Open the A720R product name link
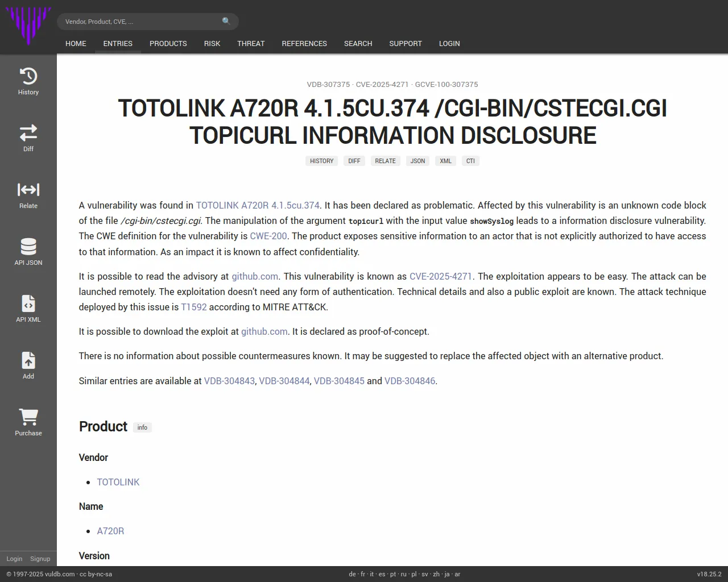The image size is (728, 582). (x=110, y=531)
